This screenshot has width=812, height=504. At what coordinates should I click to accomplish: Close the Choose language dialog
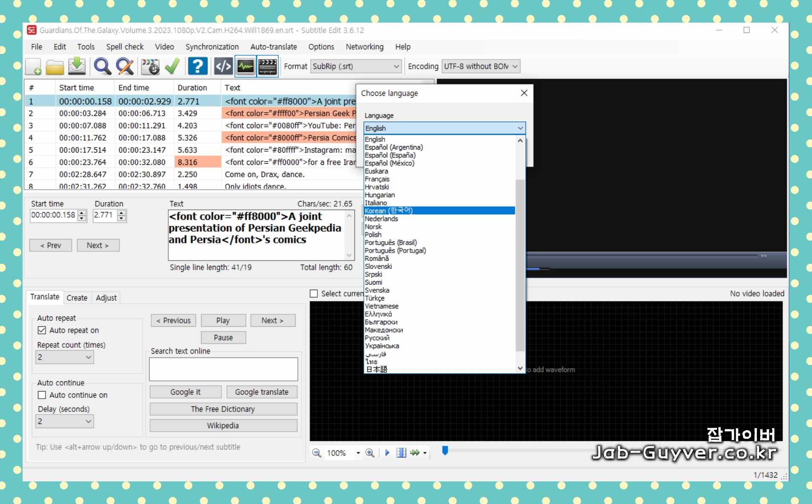coord(524,93)
